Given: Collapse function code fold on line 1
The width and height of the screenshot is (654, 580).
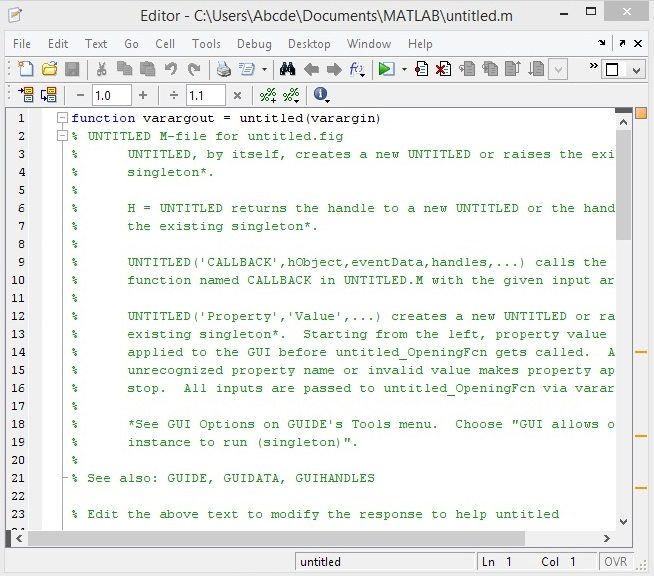Looking at the screenshot, I should [x=62, y=118].
